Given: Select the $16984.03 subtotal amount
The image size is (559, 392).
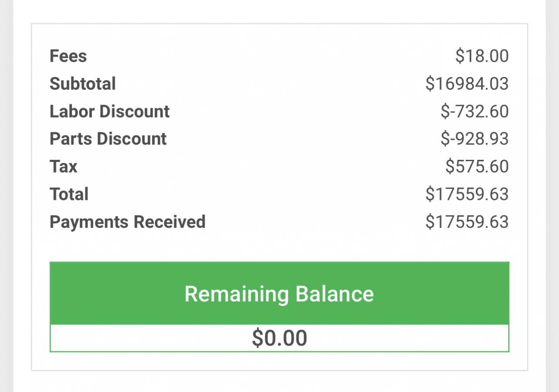Looking at the screenshot, I should pos(467,84).
